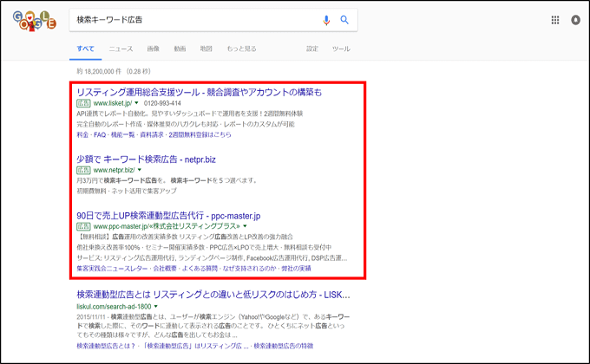Open the 資料請求 sitelink
The image size is (590, 364).
pyautogui.click(x=152, y=134)
